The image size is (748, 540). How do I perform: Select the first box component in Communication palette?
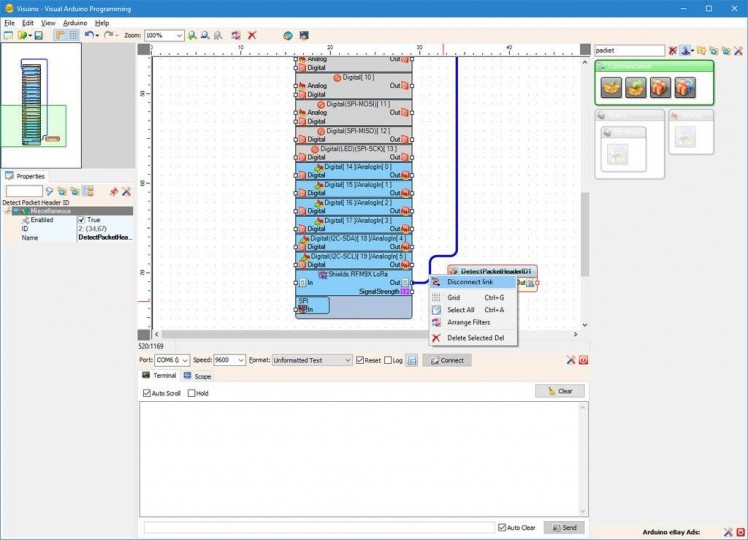coord(610,87)
